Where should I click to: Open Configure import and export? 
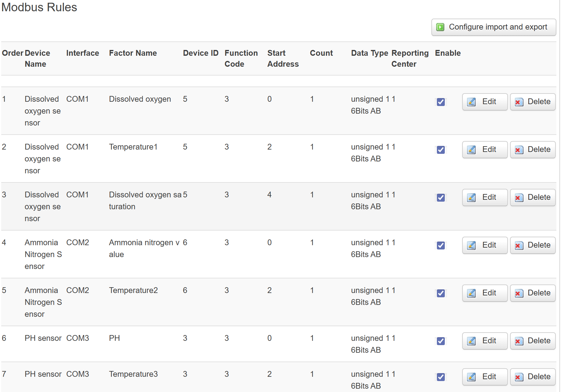(493, 27)
